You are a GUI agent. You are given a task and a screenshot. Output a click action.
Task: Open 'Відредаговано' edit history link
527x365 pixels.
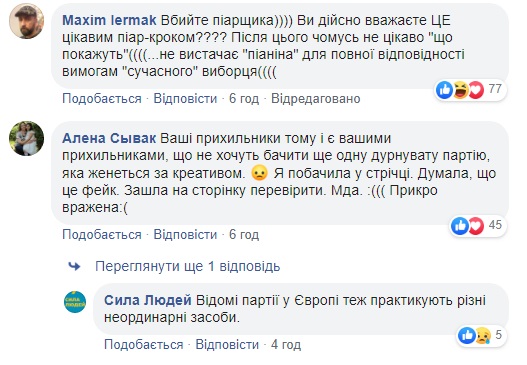click(316, 99)
